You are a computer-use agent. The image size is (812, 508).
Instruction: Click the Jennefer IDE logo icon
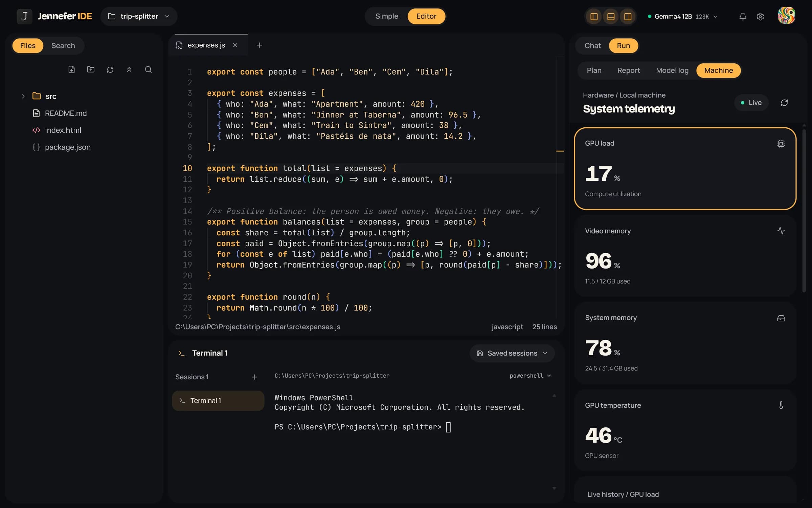24,16
